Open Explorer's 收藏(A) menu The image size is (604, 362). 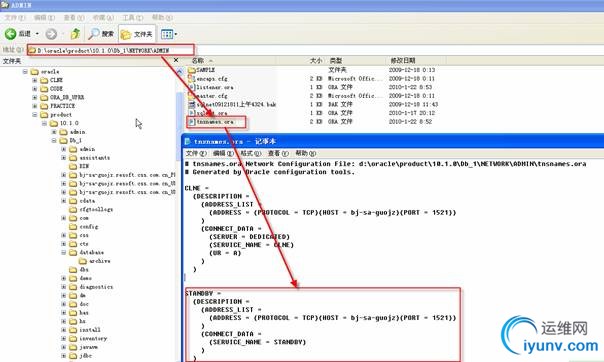103,18
